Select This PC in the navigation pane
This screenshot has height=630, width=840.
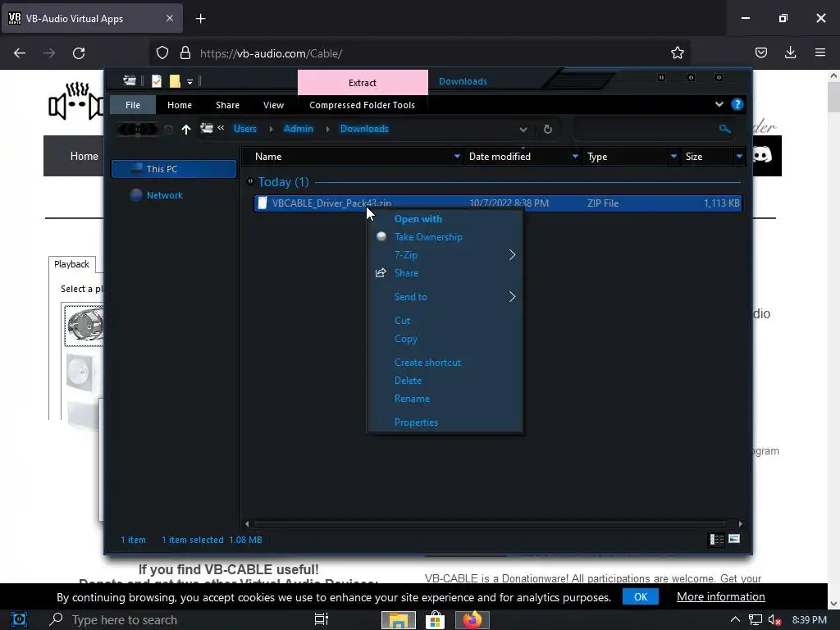pos(174,169)
